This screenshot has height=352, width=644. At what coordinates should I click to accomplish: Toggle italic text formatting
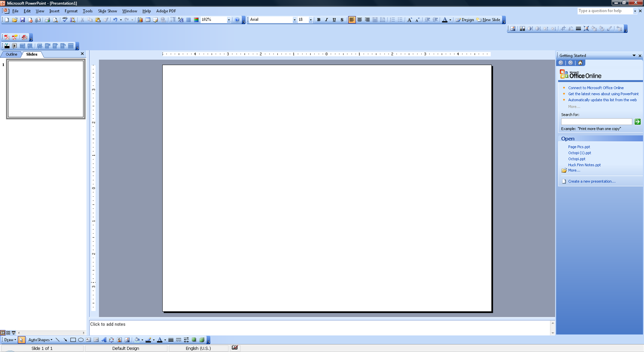click(x=326, y=20)
